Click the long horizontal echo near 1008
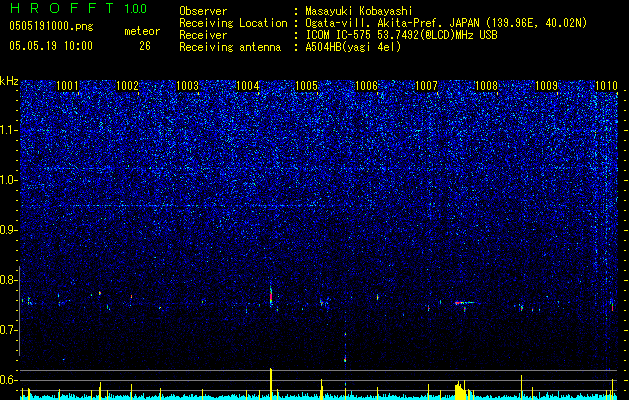Image resolution: width=629 pixels, height=400 pixels. [x=465, y=303]
